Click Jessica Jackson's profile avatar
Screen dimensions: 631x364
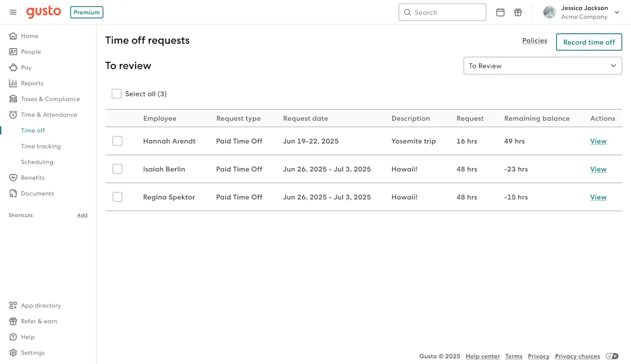pos(549,12)
